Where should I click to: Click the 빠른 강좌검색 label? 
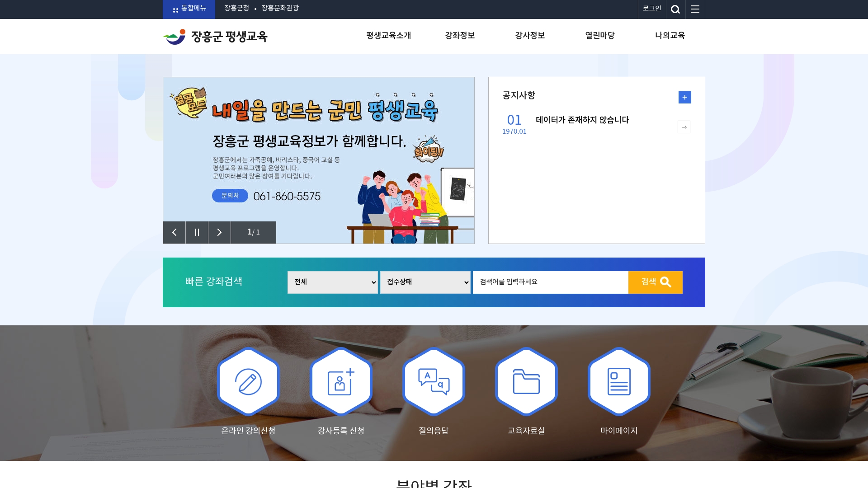(214, 282)
